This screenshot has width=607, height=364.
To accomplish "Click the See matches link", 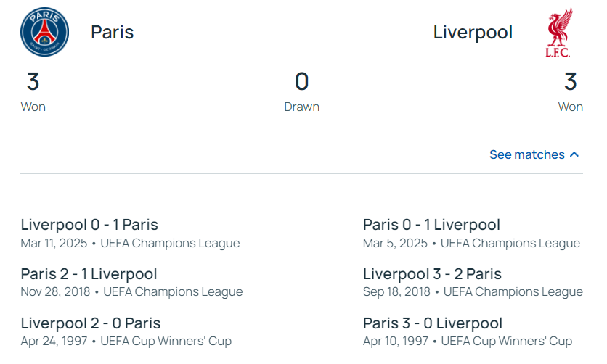I will point(526,154).
